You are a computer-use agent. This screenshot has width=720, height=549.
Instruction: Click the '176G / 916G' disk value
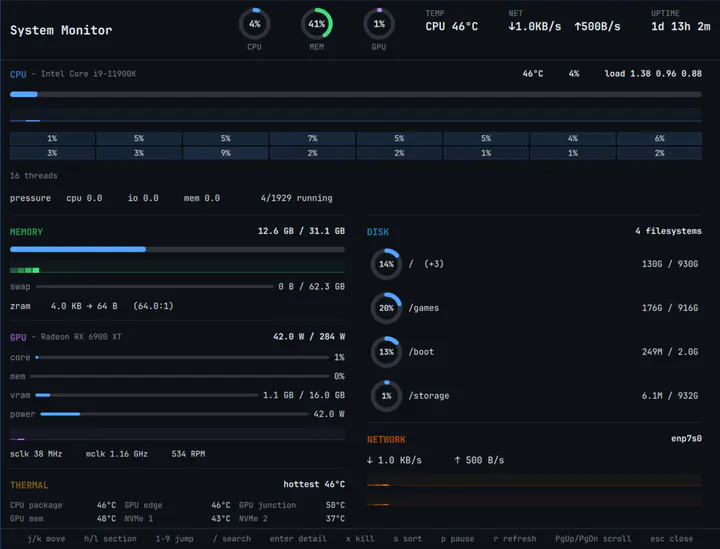click(x=670, y=308)
